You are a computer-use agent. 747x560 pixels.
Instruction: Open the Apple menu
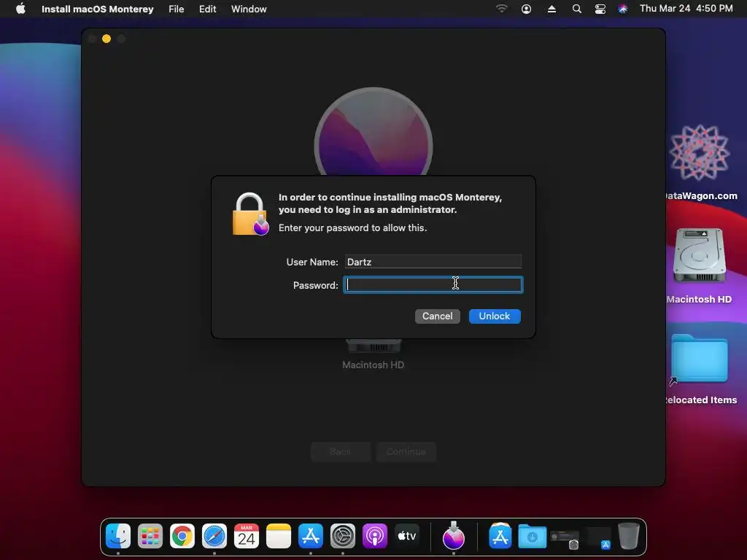[20, 9]
